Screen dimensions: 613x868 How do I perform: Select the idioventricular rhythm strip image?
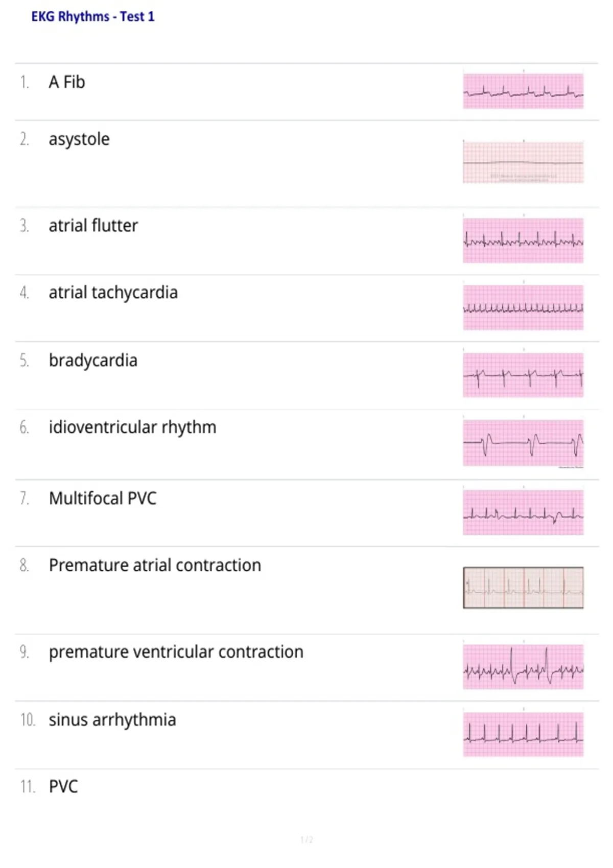coord(523,443)
